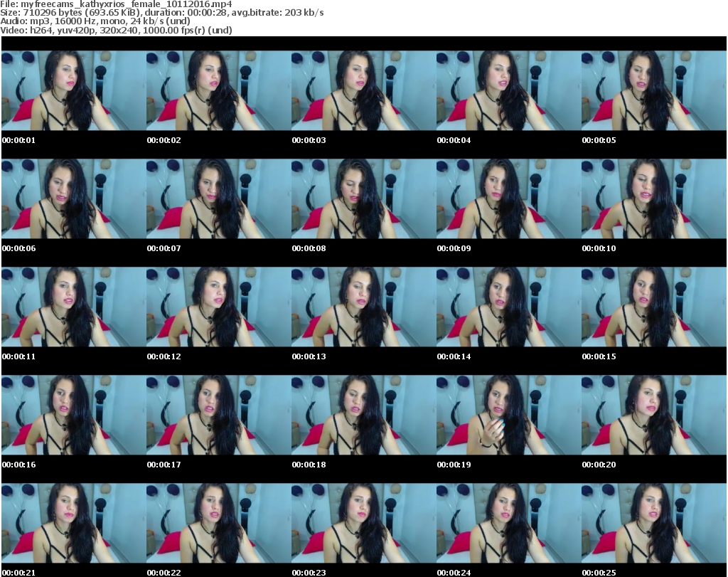
Task: Select the thumbnail frame at 00:00:17
Action: (219, 415)
